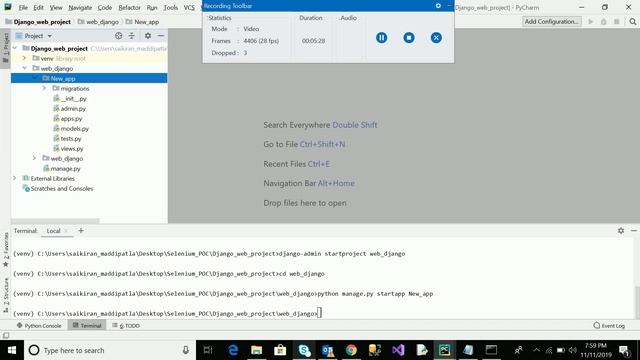Open the Event Log
Viewport: 640px width, 360px height.
click(x=609, y=326)
